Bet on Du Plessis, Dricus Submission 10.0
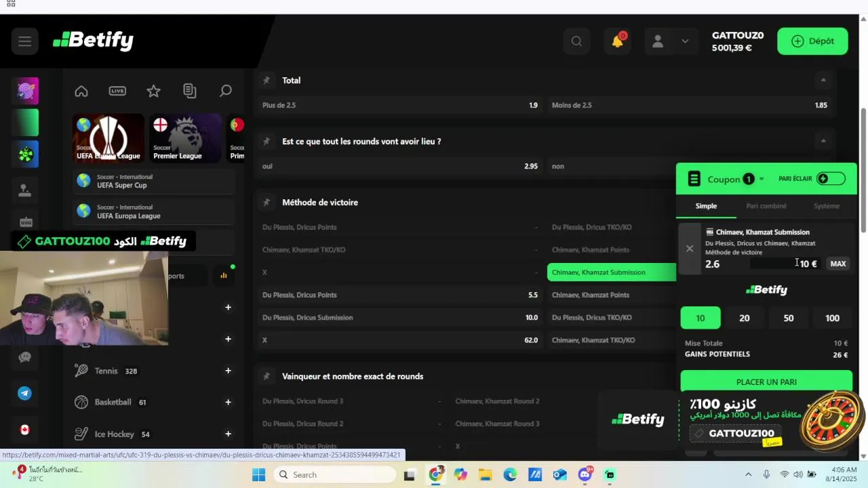868x488 pixels. [x=400, y=317]
